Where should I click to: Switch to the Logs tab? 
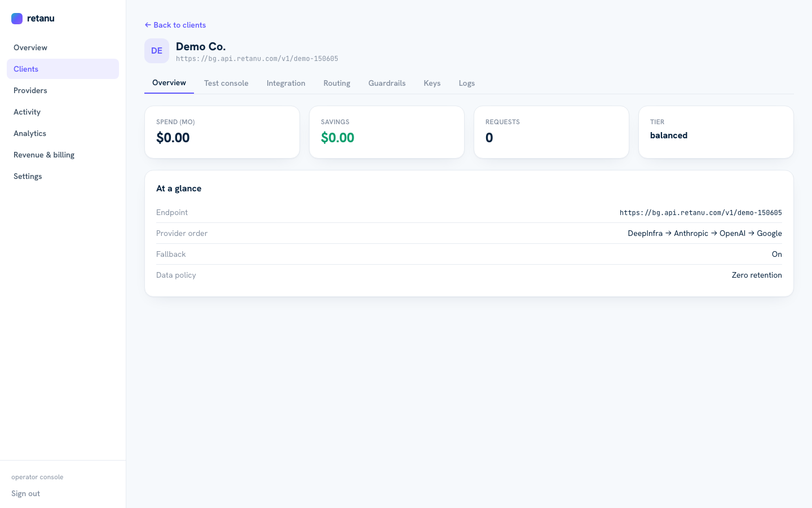pyautogui.click(x=466, y=83)
